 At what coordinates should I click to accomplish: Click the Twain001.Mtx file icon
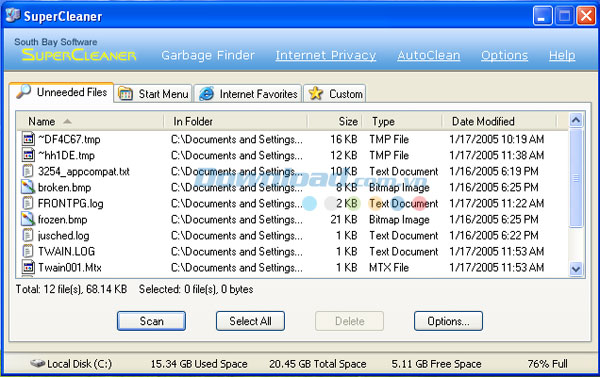[28, 267]
